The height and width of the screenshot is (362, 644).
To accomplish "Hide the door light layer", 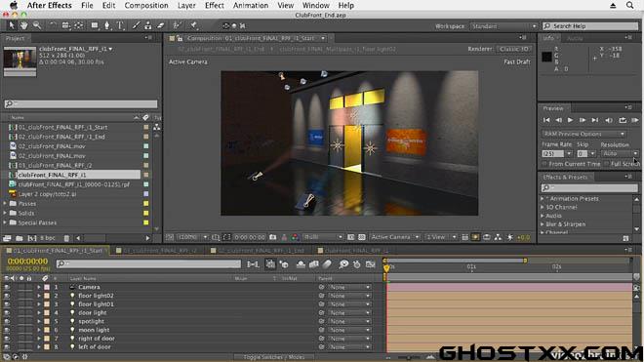I will 7,312.
